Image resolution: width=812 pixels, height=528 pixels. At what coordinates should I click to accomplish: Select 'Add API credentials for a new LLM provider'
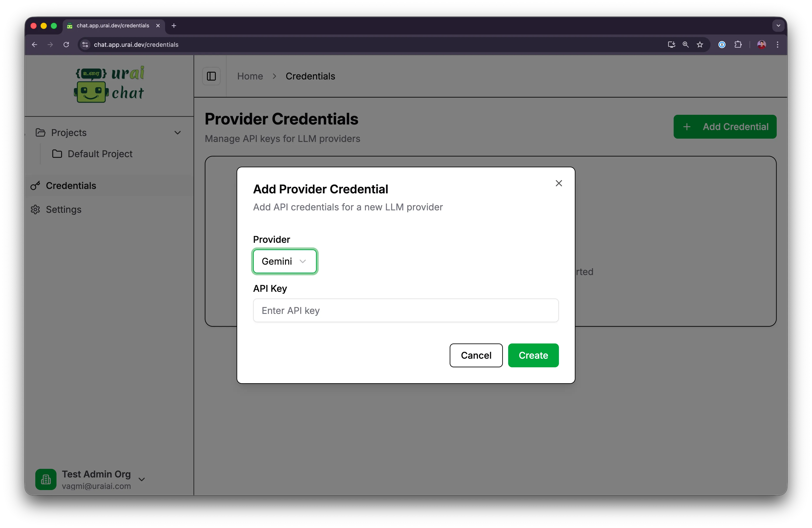[x=348, y=207]
